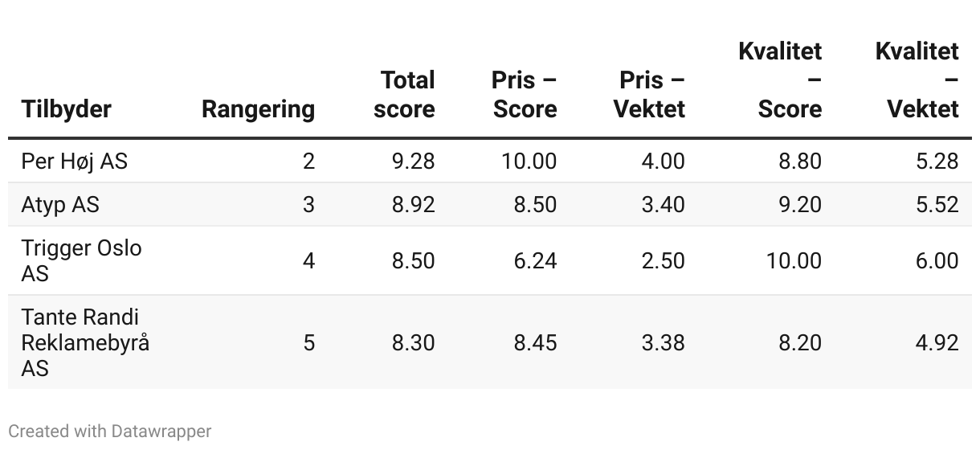Image resolution: width=980 pixels, height=450 pixels.
Task: Select Per Høj weighted price 4.00
Action: (664, 162)
